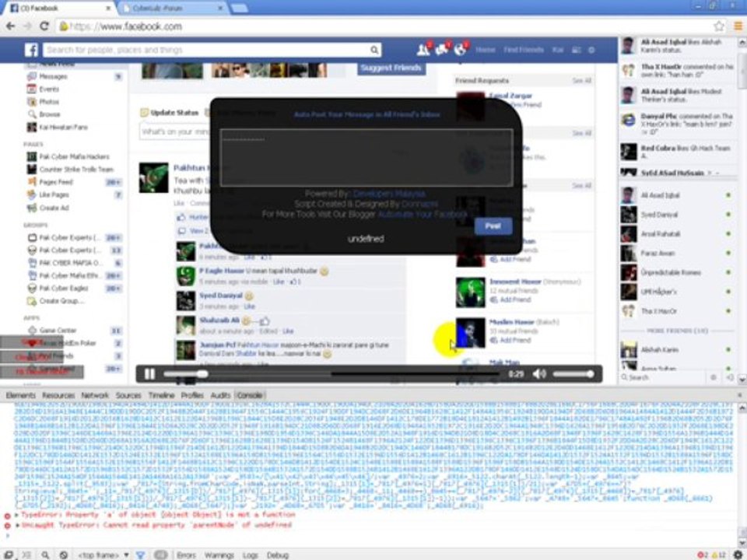Select the Console tab
This screenshot has width=747, height=560.
250,395
